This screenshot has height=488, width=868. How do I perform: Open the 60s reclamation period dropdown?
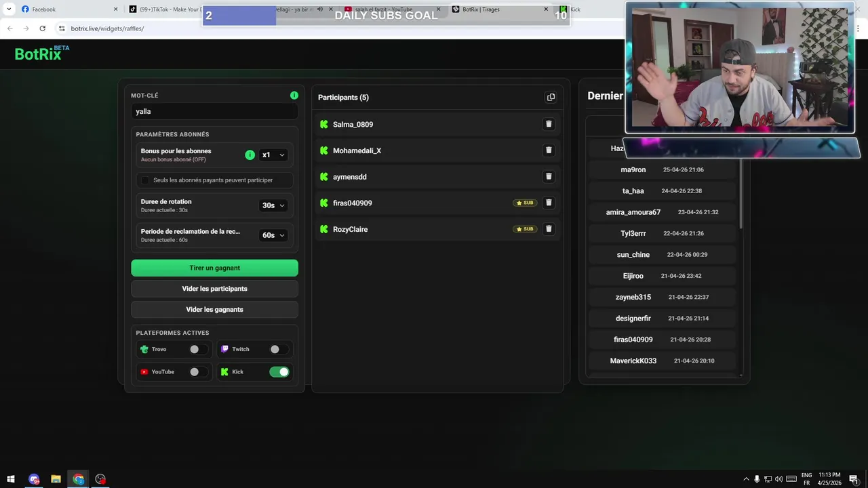(274, 235)
